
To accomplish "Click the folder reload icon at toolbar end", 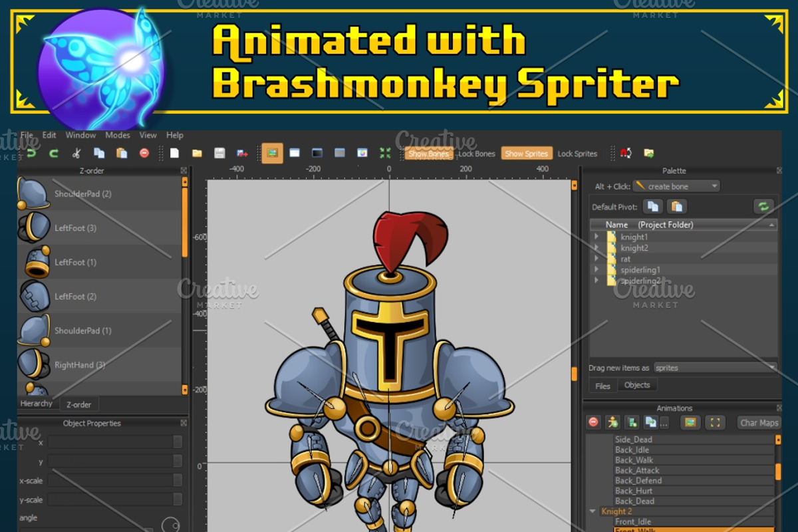I will point(649,154).
